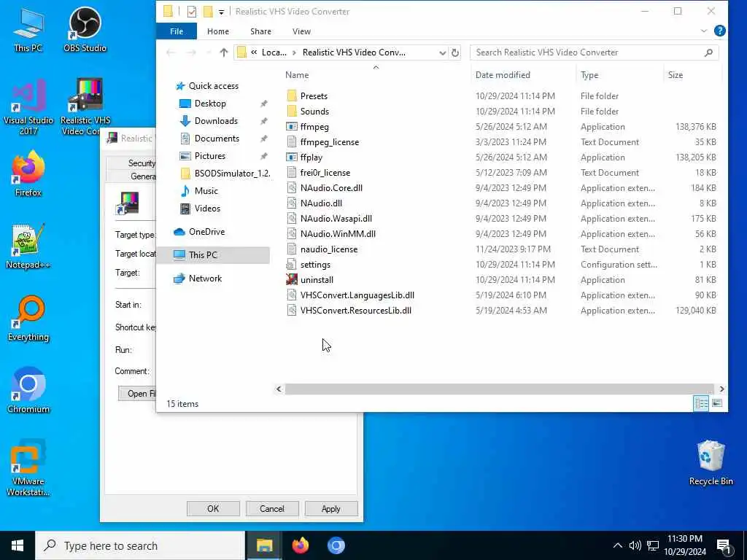Open the Windows Start menu
747x560 pixels.
point(18,545)
